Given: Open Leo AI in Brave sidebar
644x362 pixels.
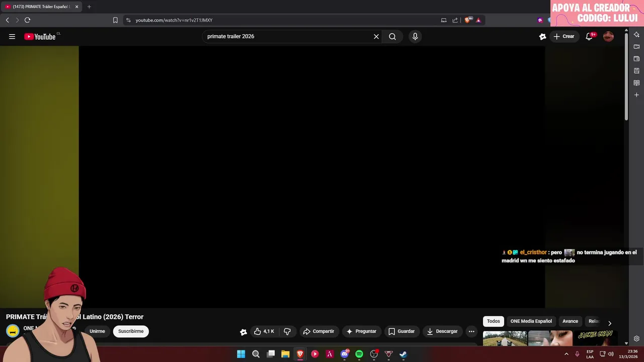Looking at the screenshot, I should (x=636, y=35).
